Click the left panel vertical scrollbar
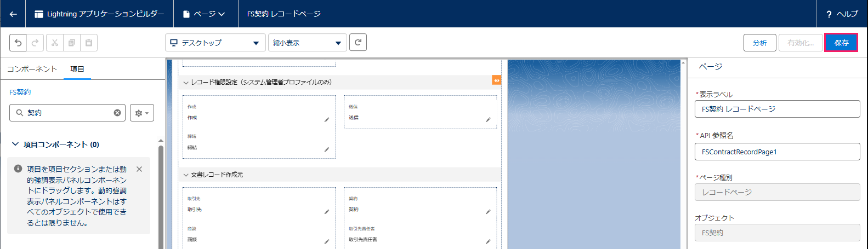 coord(161,197)
